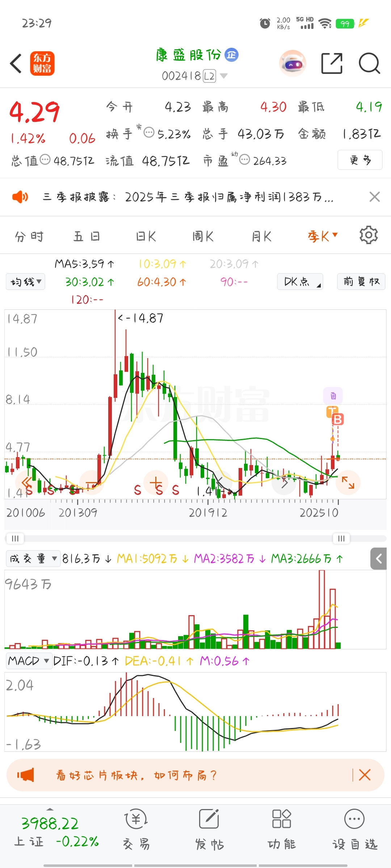Image resolution: width=391 pixels, height=868 pixels.
Task: Open the 成交量 indicator dropdown
Action: tap(33, 559)
